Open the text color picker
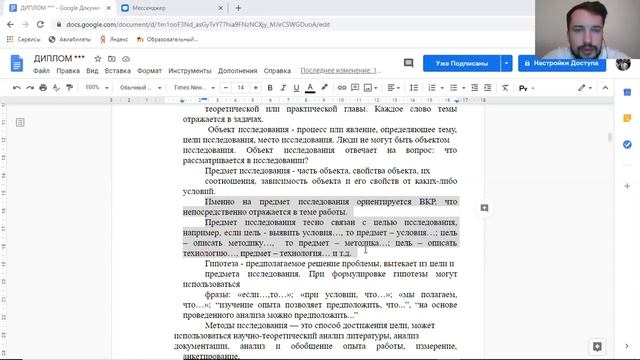This screenshot has width=640, height=360. pos(310,88)
